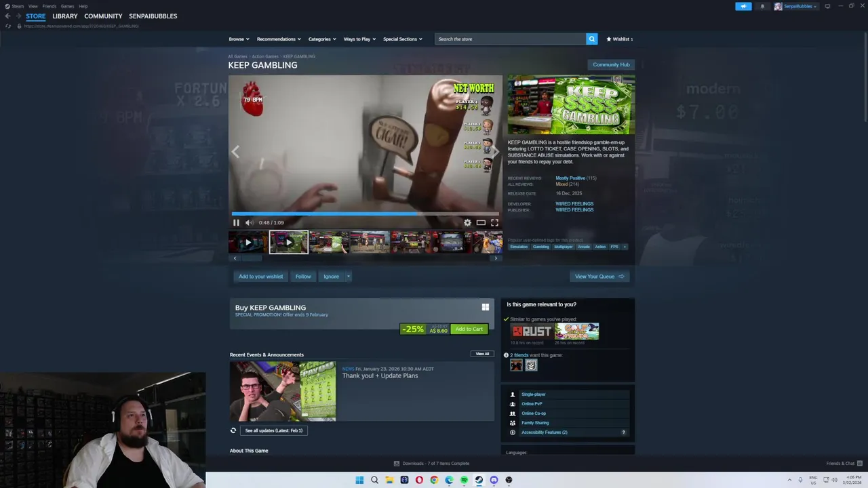This screenshot has height=488, width=868.
Task: Expand the Categories menu
Action: (322, 39)
